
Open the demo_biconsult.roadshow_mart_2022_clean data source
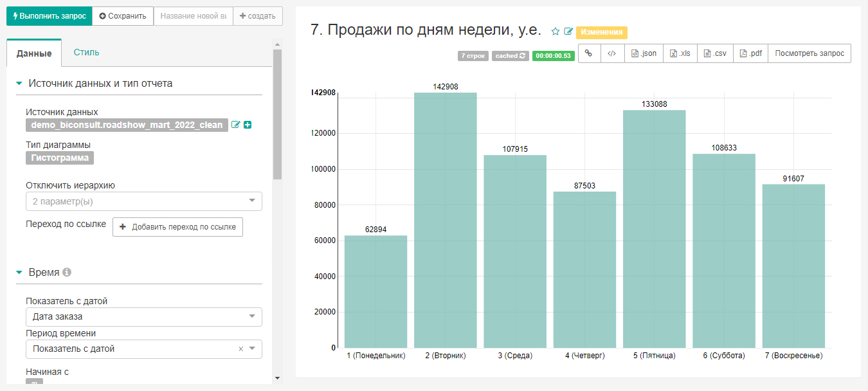click(127, 125)
